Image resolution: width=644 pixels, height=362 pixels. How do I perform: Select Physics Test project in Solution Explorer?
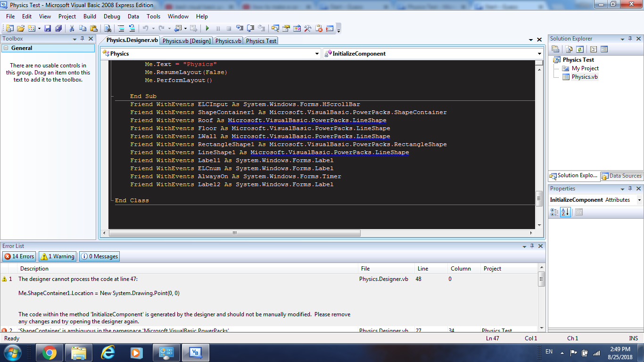[578, 60]
